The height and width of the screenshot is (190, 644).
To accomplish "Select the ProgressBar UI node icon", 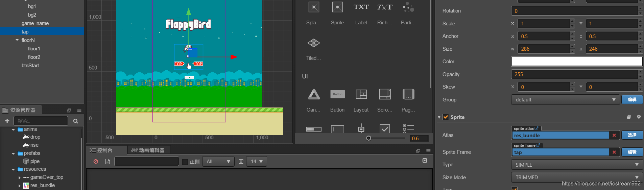I will pos(314,129).
